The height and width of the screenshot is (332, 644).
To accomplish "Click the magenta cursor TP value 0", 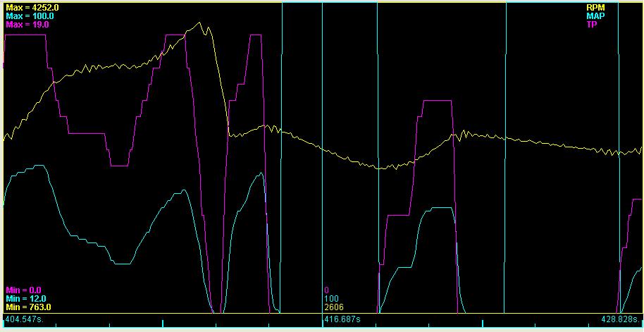I will [x=326, y=290].
